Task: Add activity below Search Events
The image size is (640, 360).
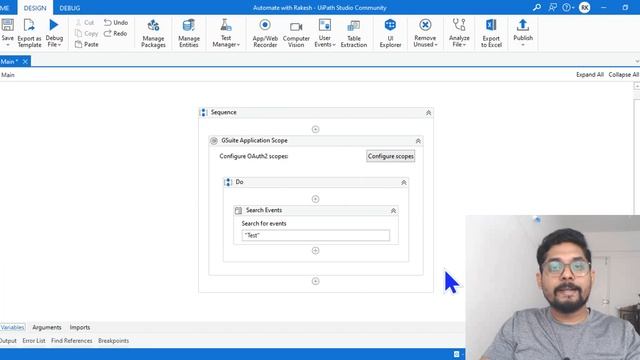Action: [315, 251]
